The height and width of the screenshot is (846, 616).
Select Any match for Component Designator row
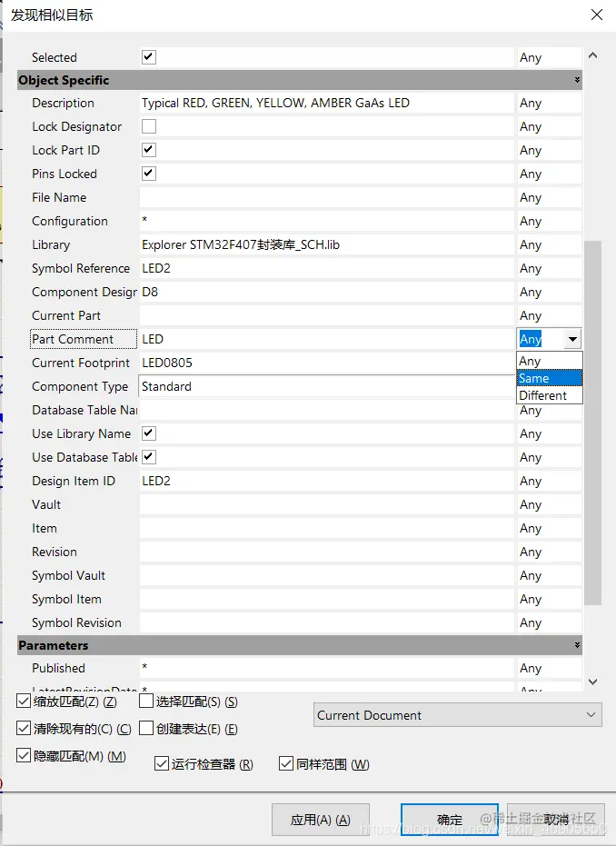[x=549, y=292]
